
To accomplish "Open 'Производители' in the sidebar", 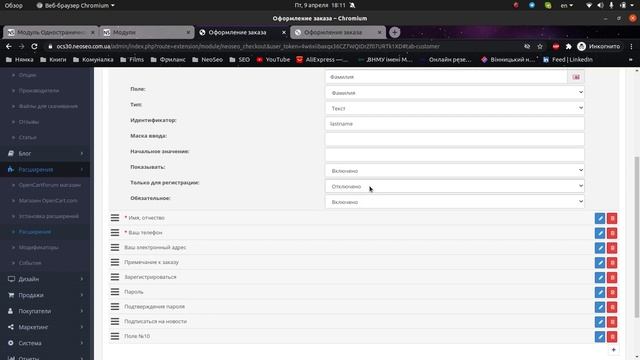I will 39,91.
